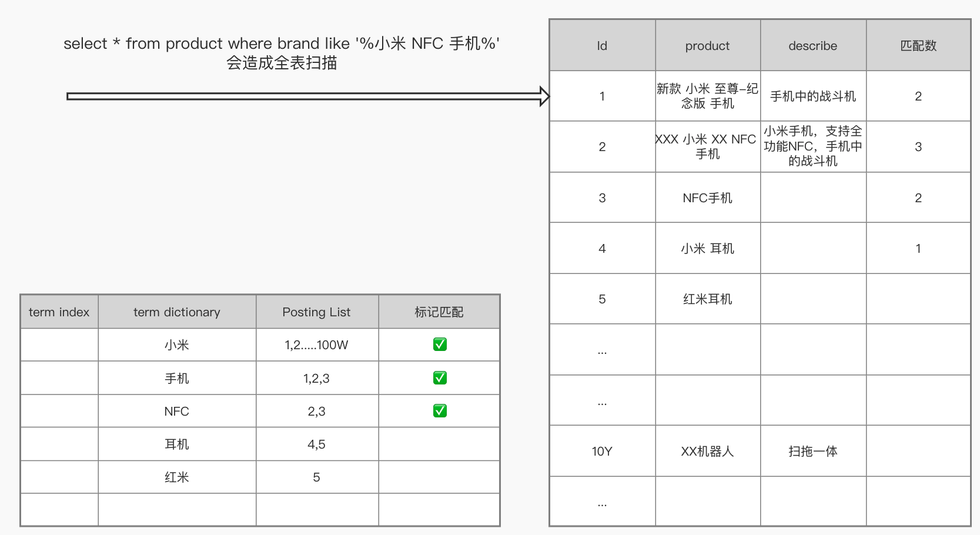
Task: Select the 'term index' column header
Action: pyautogui.click(x=59, y=312)
